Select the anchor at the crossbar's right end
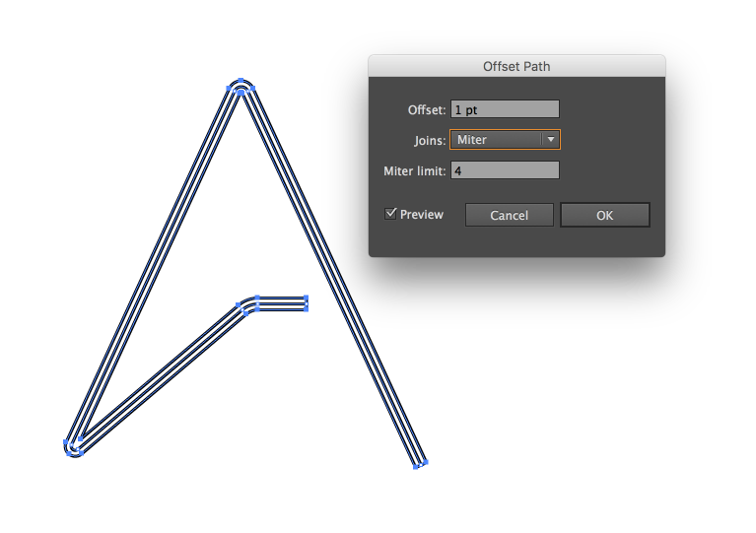 (307, 303)
